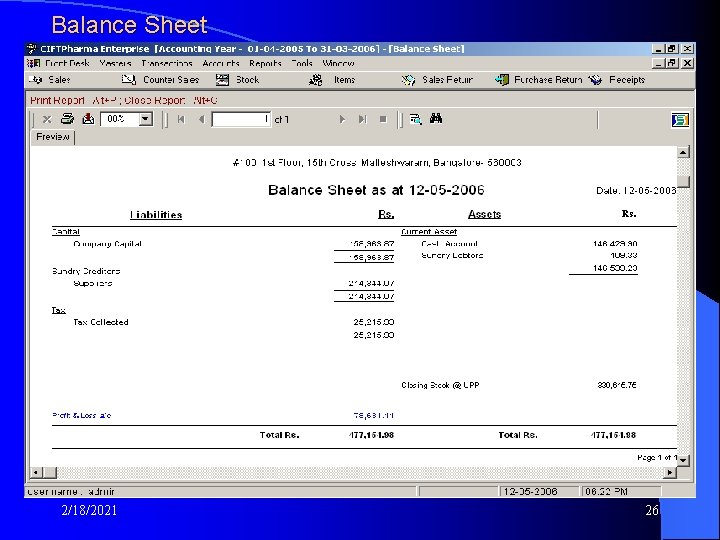Image resolution: width=720 pixels, height=540 pixels.
Task: Open the Sales toolbar shortcut
Action: [50, 80]
